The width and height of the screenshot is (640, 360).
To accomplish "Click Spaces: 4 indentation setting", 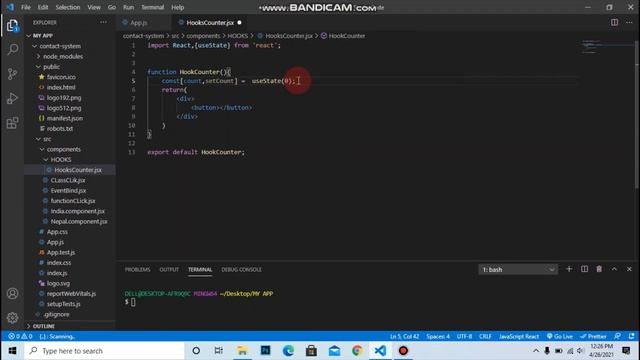I will coord(438,336).
